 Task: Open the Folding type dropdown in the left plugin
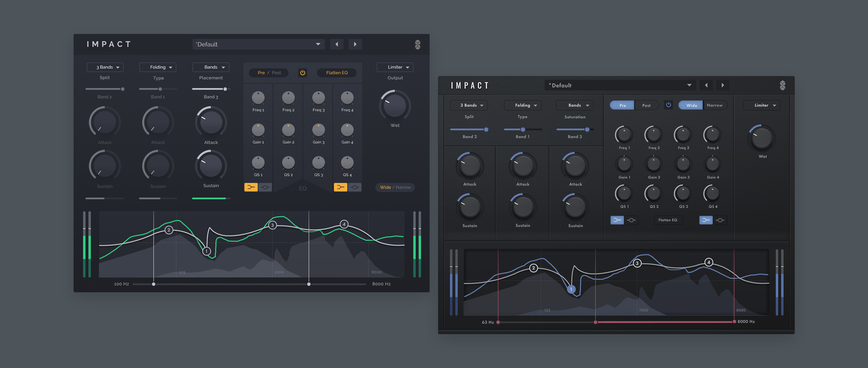(x=158, y=67)
